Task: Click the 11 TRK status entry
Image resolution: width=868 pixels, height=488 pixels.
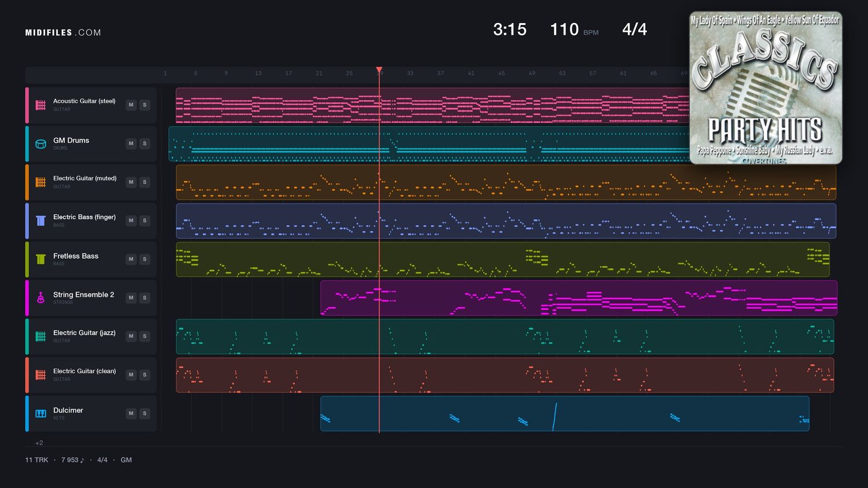Action: [36, 460]
